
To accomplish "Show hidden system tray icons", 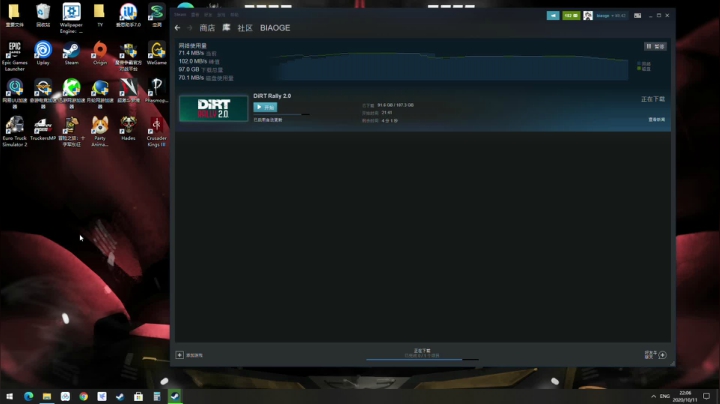I will (x=653, y=396).
